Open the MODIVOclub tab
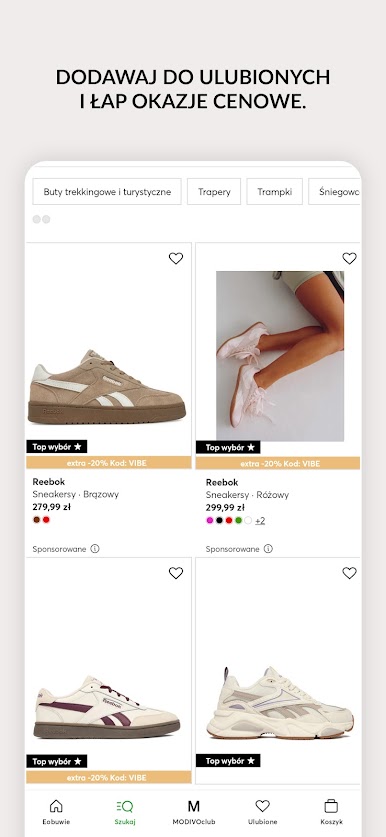The width and height of the screenshot is (386, 837). pos(193,812)
